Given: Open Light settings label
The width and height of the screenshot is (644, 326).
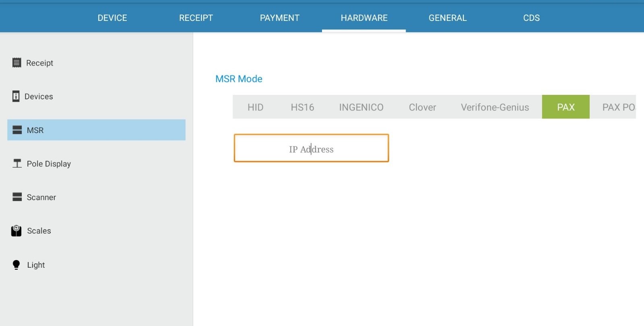Looking at the screenshot, I should pos(36,265).
